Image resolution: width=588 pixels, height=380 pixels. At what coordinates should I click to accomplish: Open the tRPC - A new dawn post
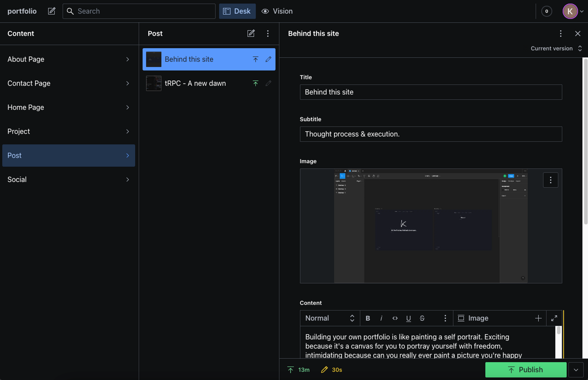click(x=195, y=83)
